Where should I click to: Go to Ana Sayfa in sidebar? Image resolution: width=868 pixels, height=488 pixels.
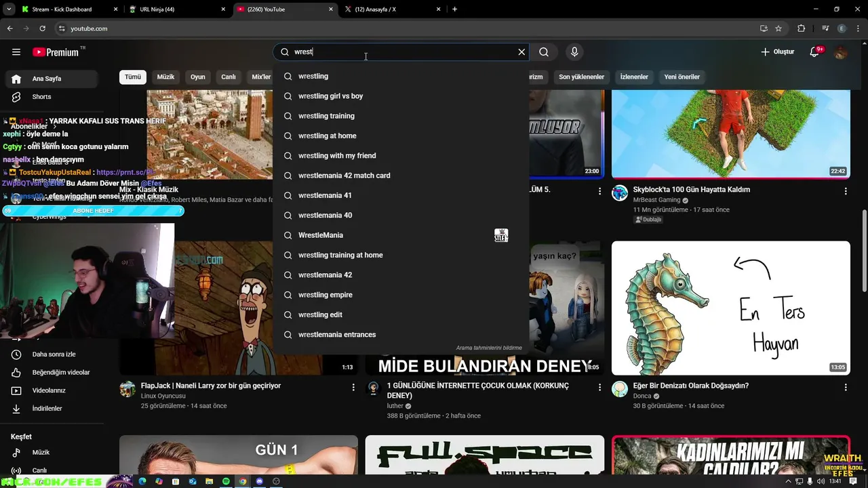click(52, 79)
